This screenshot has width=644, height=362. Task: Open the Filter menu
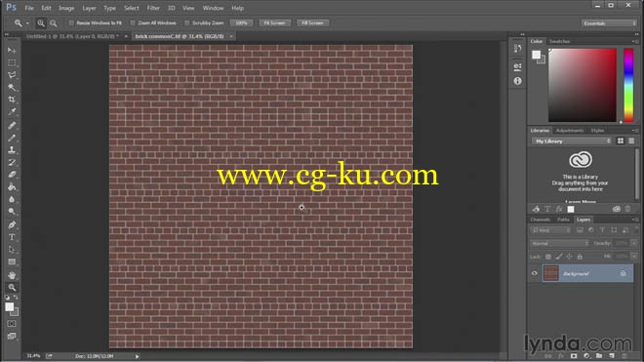[153, 8]
